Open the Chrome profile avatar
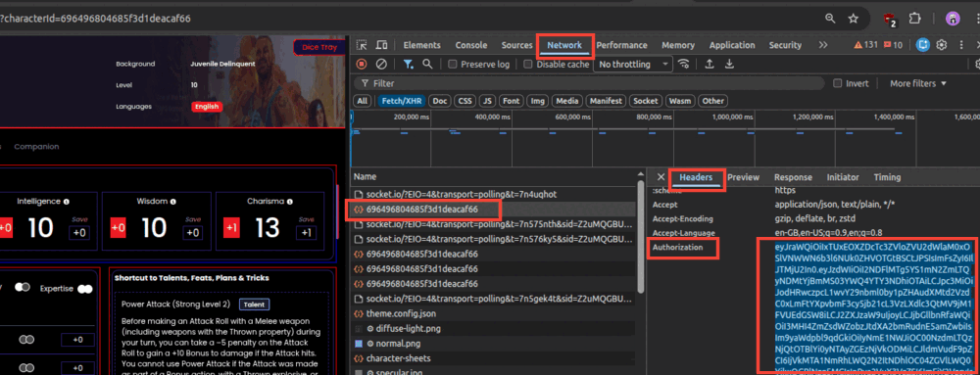The width and height of the screenshot is (980, 375). coord(953,18)
